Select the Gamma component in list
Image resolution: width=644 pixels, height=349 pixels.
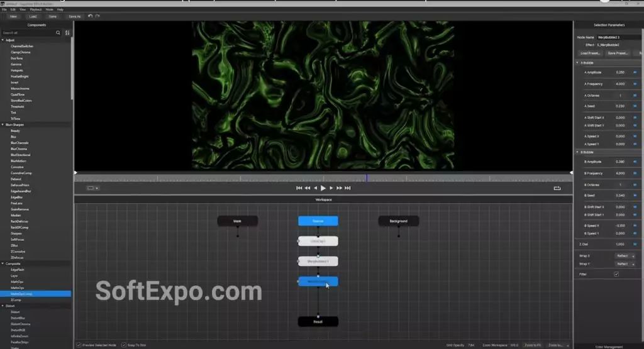16,65
